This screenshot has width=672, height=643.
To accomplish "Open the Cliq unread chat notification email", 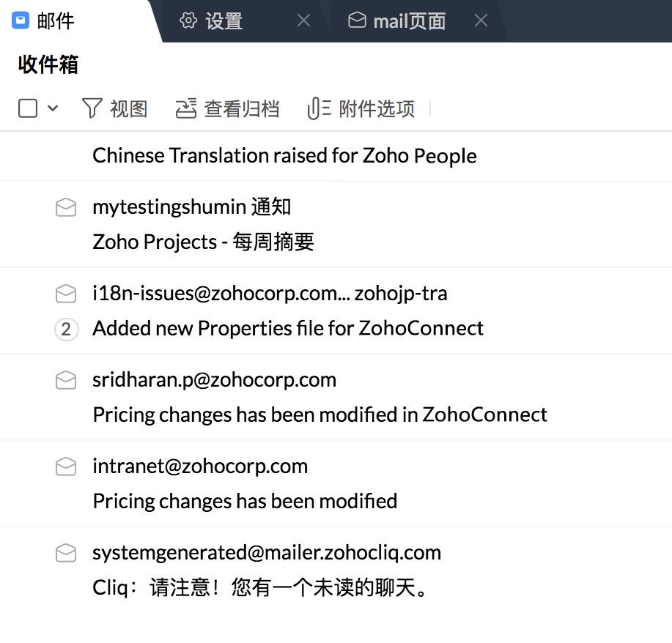I will pyautogui.click(x=260, y=588).
